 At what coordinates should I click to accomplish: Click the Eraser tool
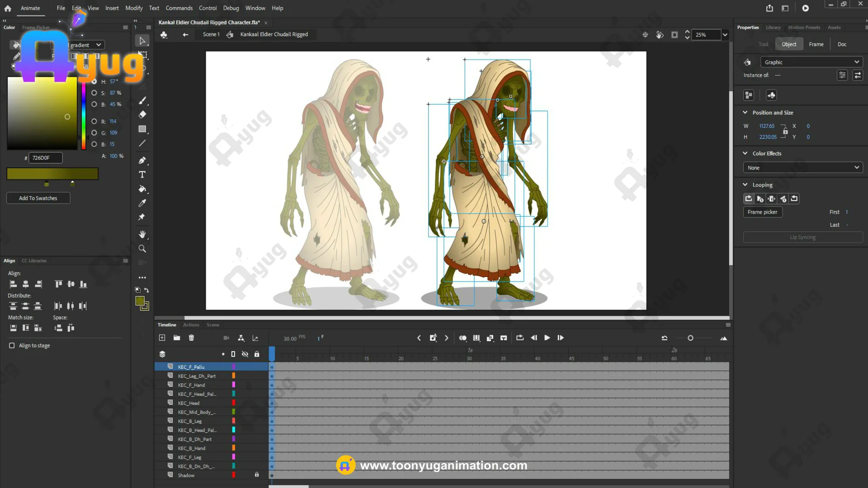point(142,115)
